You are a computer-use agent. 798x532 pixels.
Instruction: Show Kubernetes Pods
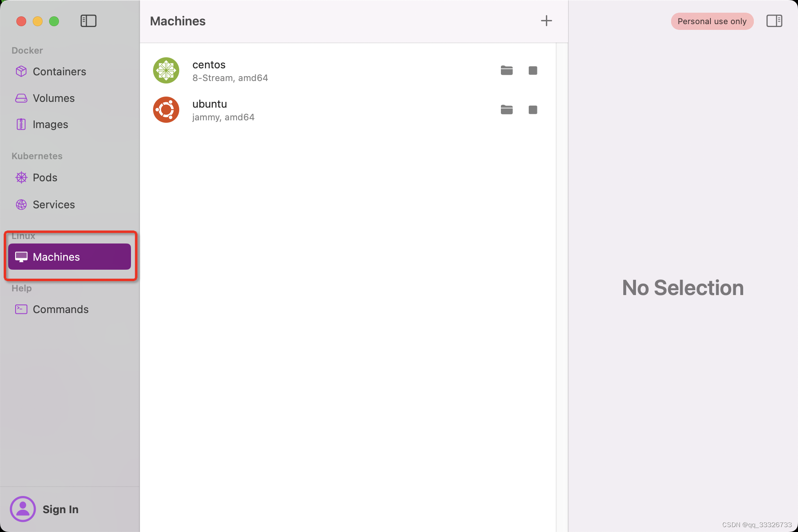click(45, 178)
